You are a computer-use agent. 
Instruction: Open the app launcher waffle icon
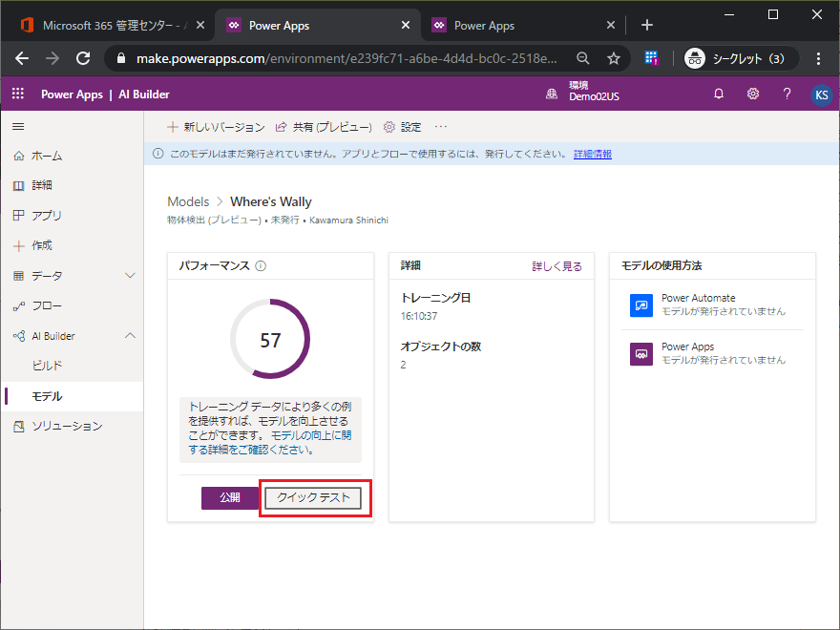18,94
